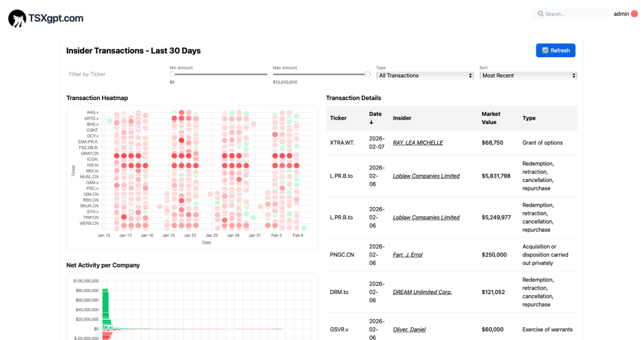
Task: Click the red admin avatar circle
Action: pyautogui.click(x=634, y=14)
